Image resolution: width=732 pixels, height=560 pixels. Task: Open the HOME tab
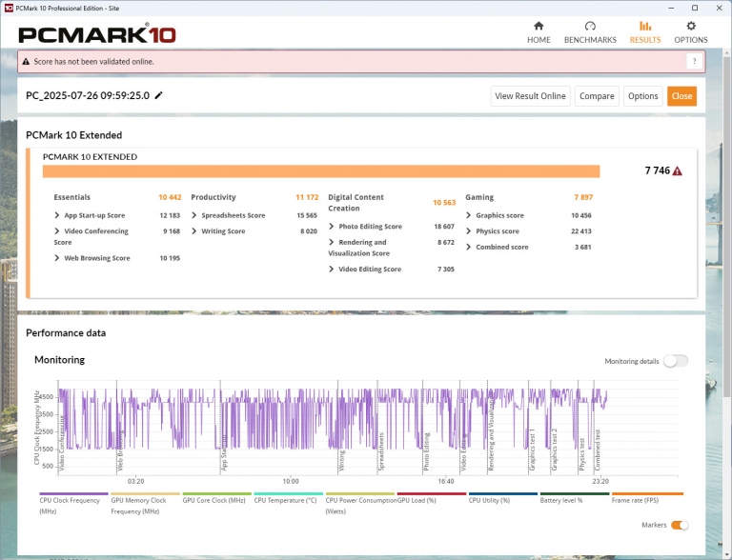point(539,32)
